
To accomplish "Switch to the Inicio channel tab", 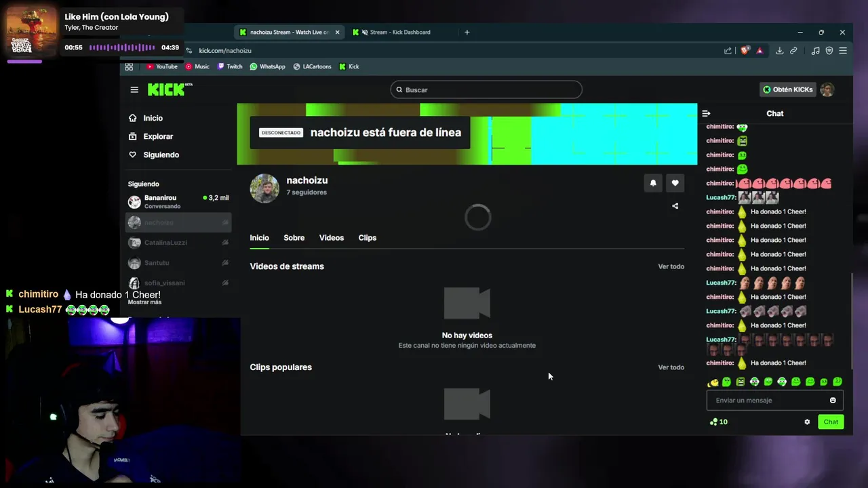I will [259, 238].
